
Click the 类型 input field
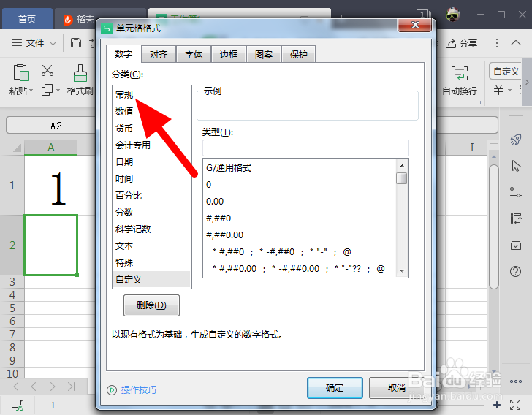[x=305, y=148]
